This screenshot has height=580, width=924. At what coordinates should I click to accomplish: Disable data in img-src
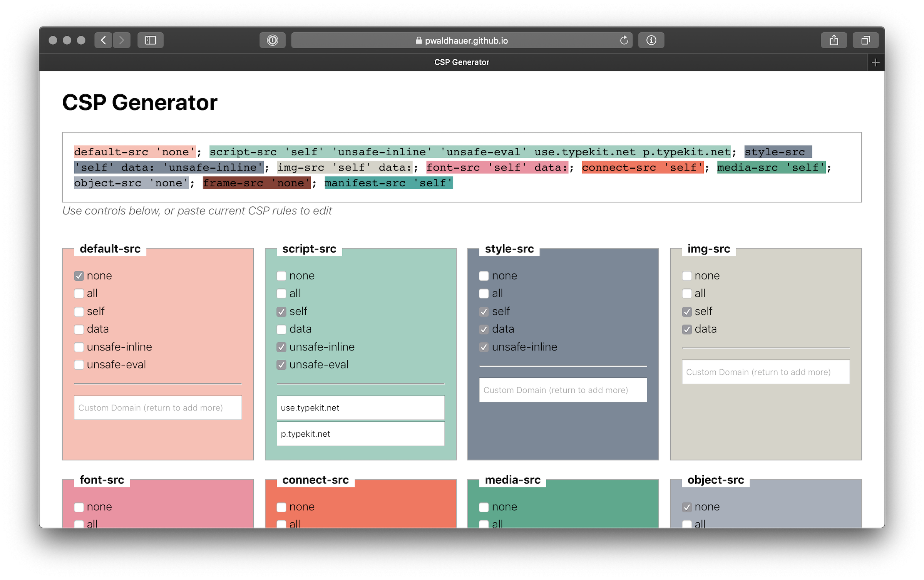[686, 329]
